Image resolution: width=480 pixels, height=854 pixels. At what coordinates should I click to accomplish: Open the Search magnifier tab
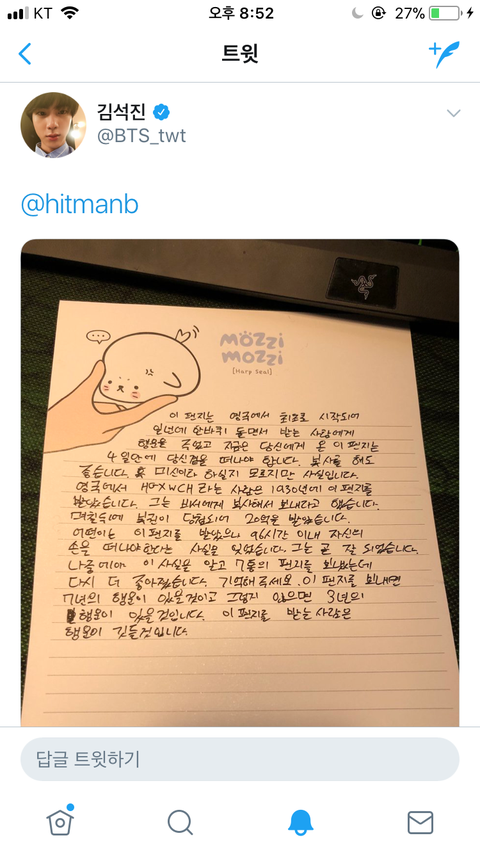[180, 822]
